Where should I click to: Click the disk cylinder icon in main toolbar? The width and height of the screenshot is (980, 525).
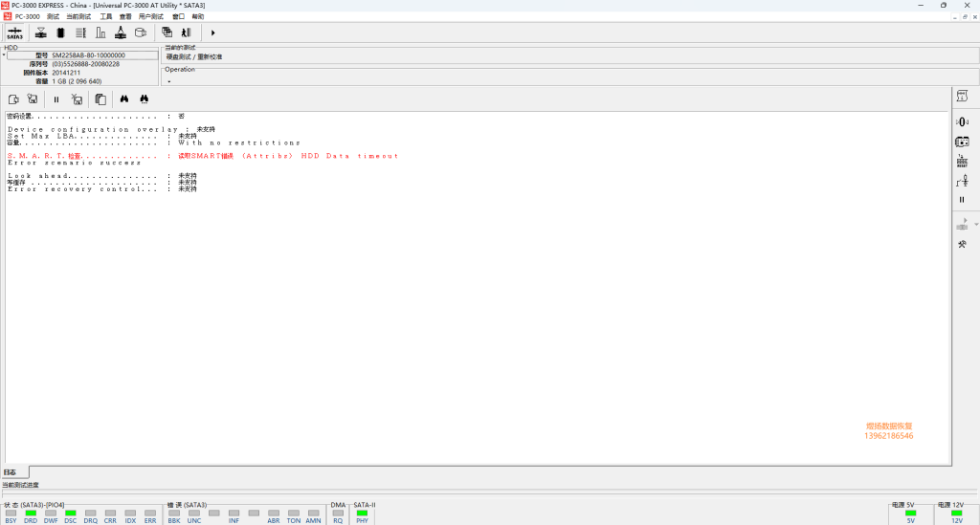point(141,33)
